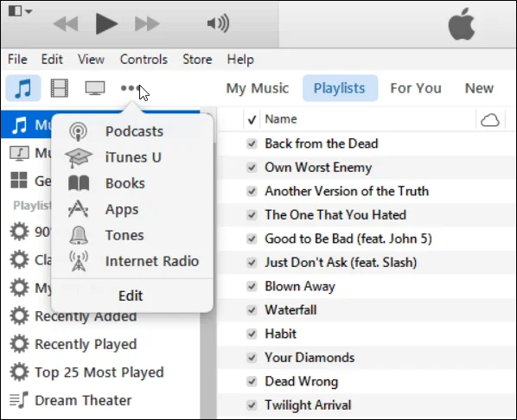517x420 pixels.
Task: Switch to TV Shows monitor icon
Action: click(95, 88)
